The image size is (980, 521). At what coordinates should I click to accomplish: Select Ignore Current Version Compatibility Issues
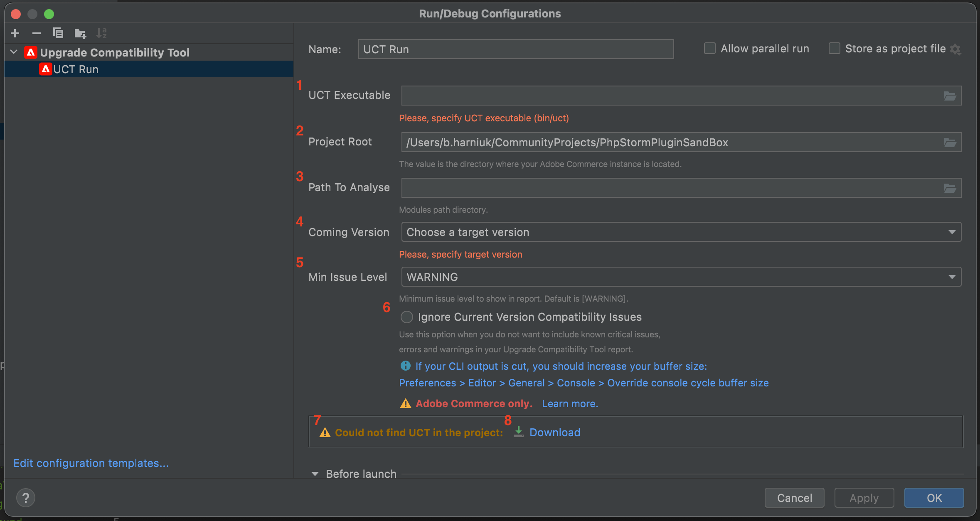406,317
